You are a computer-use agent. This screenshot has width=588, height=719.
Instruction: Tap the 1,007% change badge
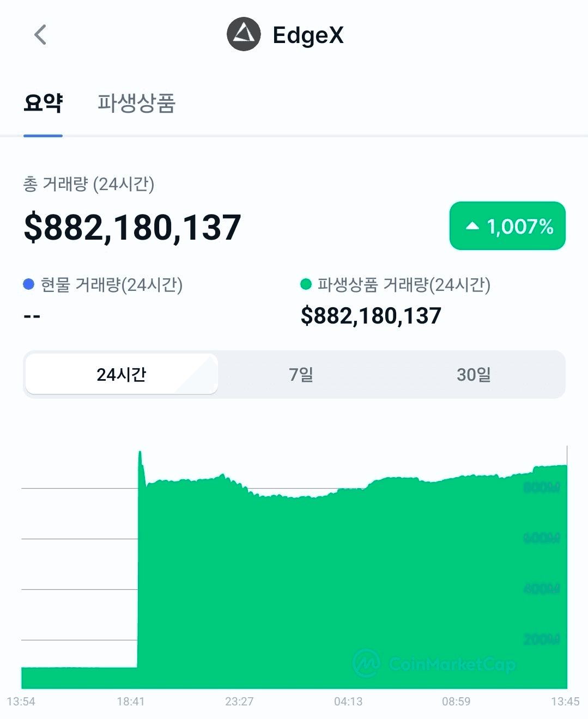[x=507, y=226]
